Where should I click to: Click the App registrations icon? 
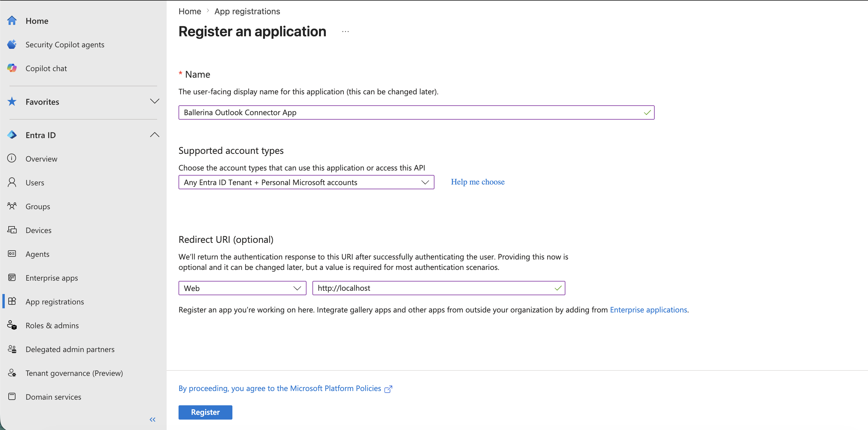[12, 301]
